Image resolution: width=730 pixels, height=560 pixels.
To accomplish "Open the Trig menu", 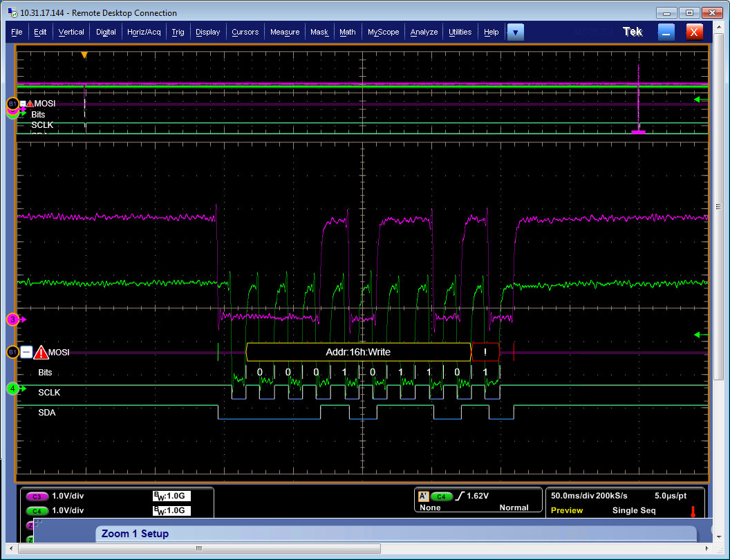I will [178, 32].
